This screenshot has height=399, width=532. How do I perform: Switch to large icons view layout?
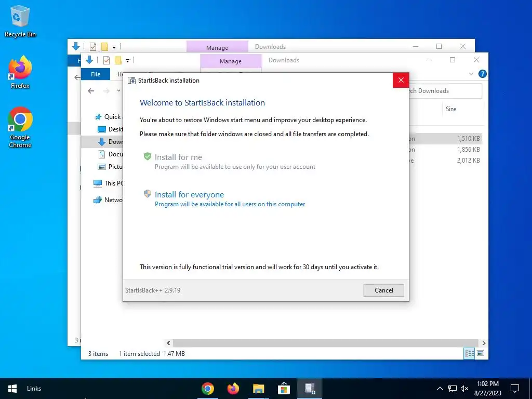481,353
